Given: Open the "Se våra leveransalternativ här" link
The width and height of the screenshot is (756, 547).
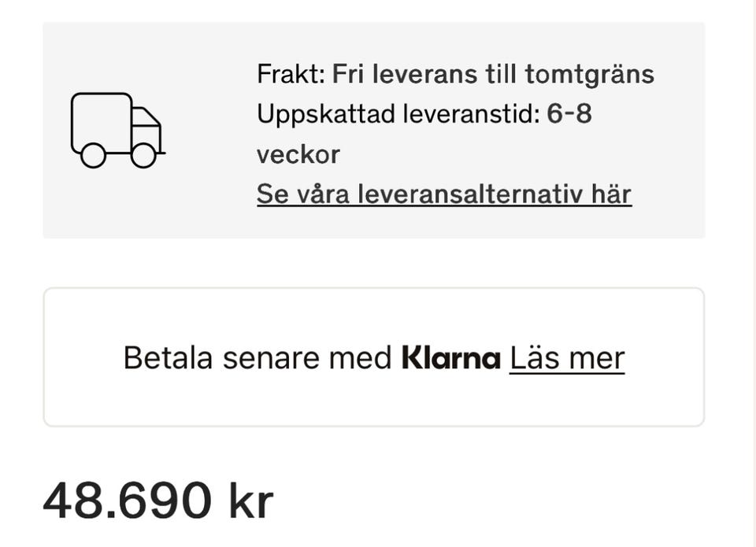Looking at the screenshot, I should pos(443,194).
